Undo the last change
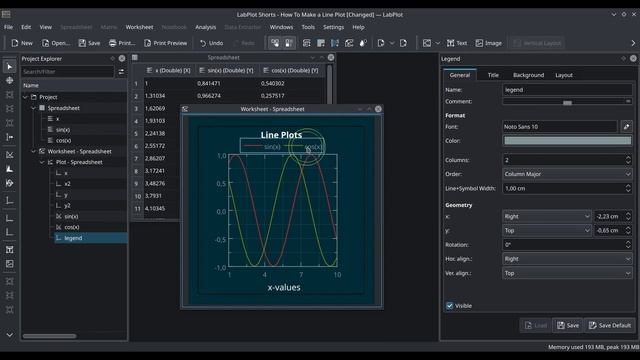The width and height of the screenshot is (640, 360). pos(211,43)
